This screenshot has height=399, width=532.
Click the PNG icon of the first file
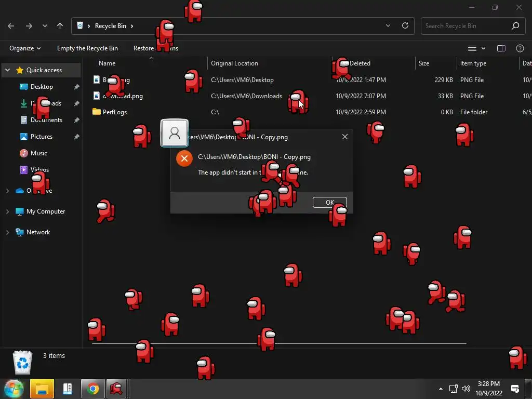(97, 79)
